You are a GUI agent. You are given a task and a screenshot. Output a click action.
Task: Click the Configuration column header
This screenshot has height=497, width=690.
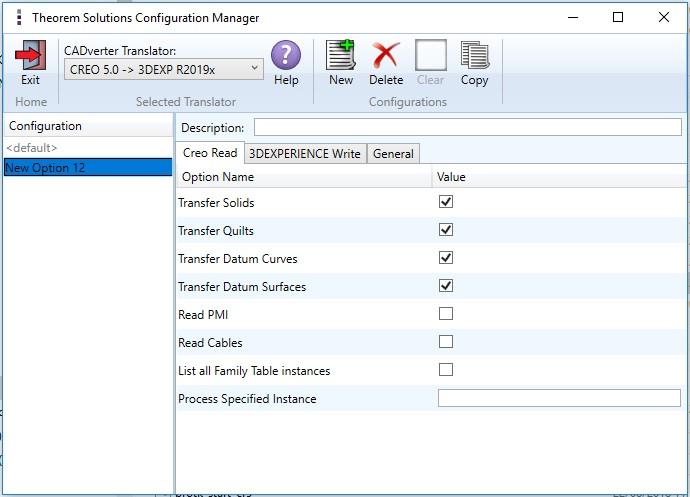tap(88, 126)
